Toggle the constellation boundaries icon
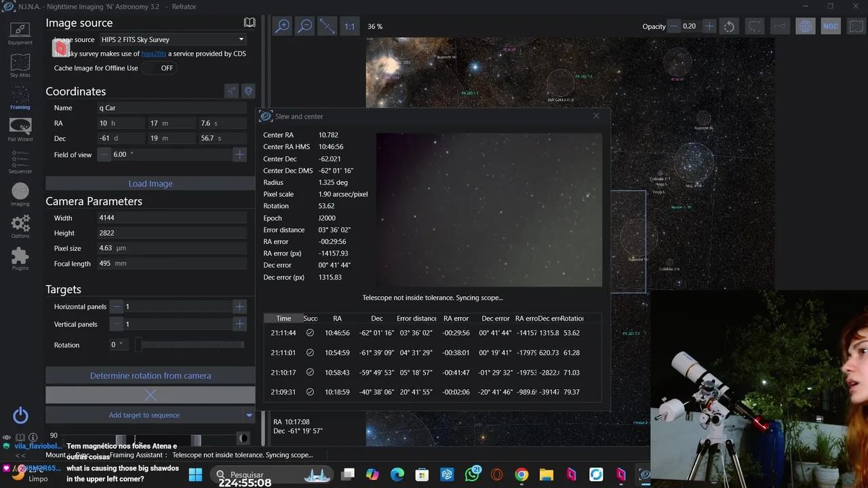The width and height of the screenshot is (868, 488). [755, 26]
